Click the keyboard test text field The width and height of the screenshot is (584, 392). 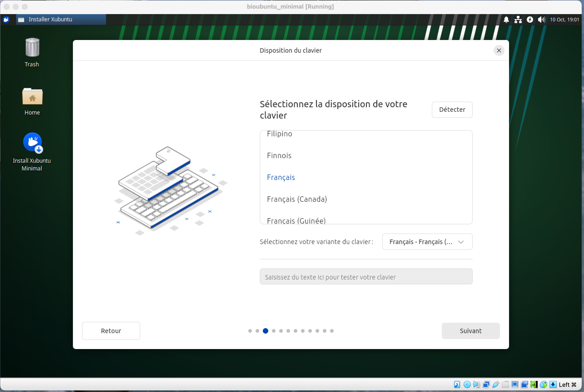tap(366, 277)
